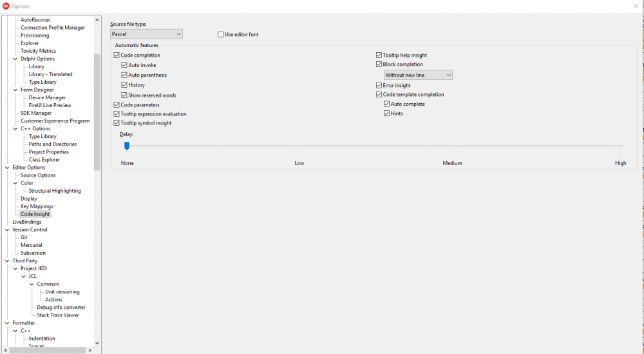The image size is (644, 354).
Task: Uncheck Tooltip symbol insight
Action: point(117,123)
